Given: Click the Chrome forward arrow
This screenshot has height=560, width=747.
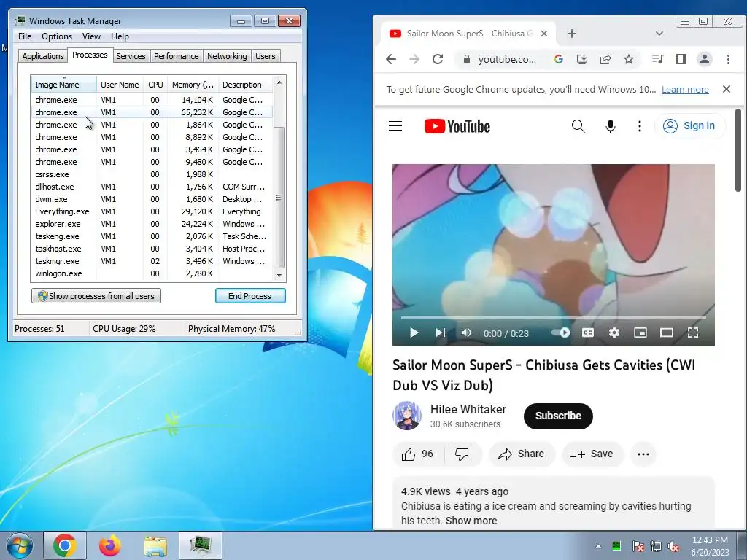Looking at the screenshot, I should 414,59.
